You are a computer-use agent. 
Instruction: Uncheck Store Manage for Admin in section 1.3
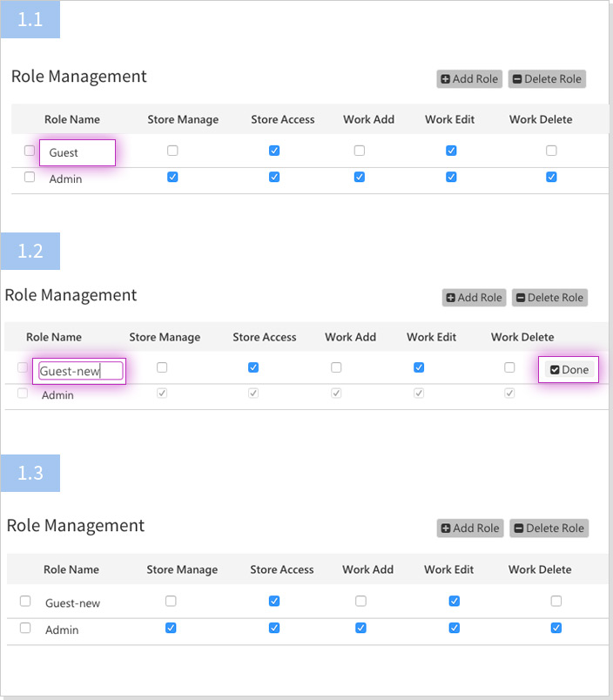[x=171, y=628]
